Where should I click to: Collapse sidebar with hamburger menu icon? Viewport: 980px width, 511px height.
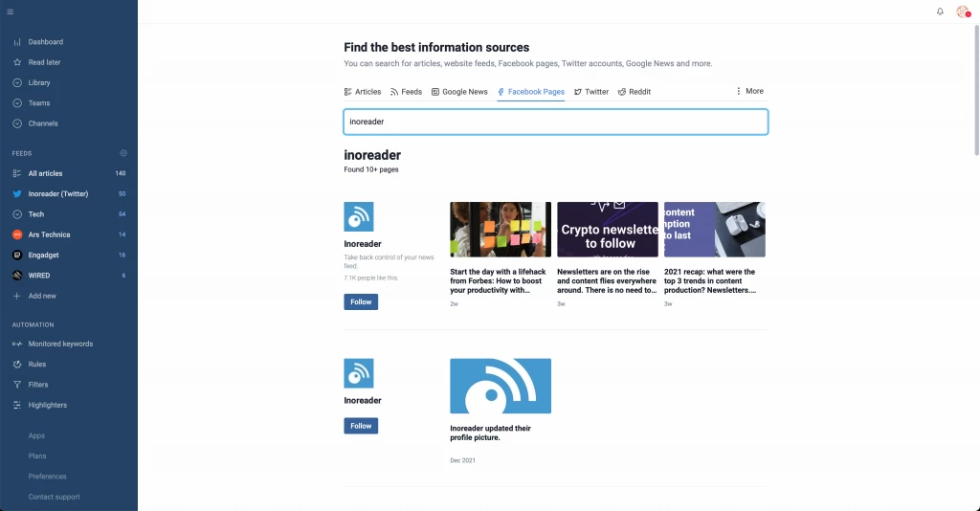pos(10,11)
